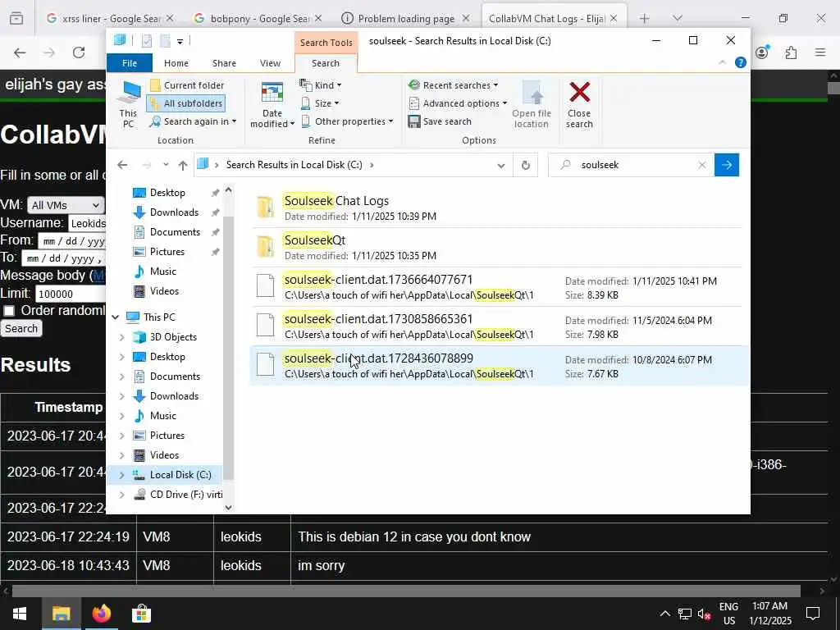Expand the address bar history dropdown
Screen dimensions: 840x630
coord(501,166)
